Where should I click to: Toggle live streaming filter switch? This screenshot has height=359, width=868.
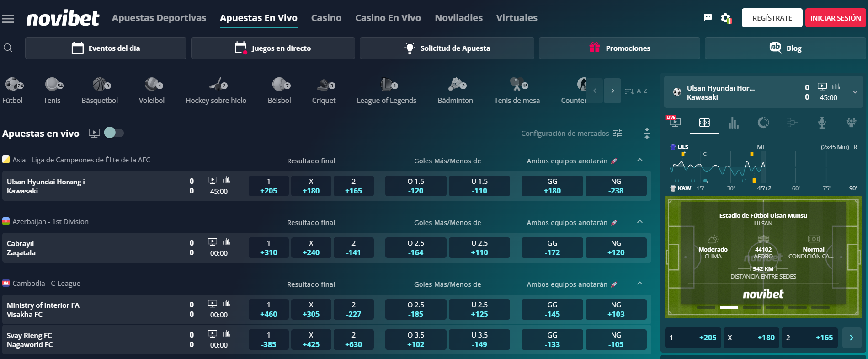(x=114, y=133)
